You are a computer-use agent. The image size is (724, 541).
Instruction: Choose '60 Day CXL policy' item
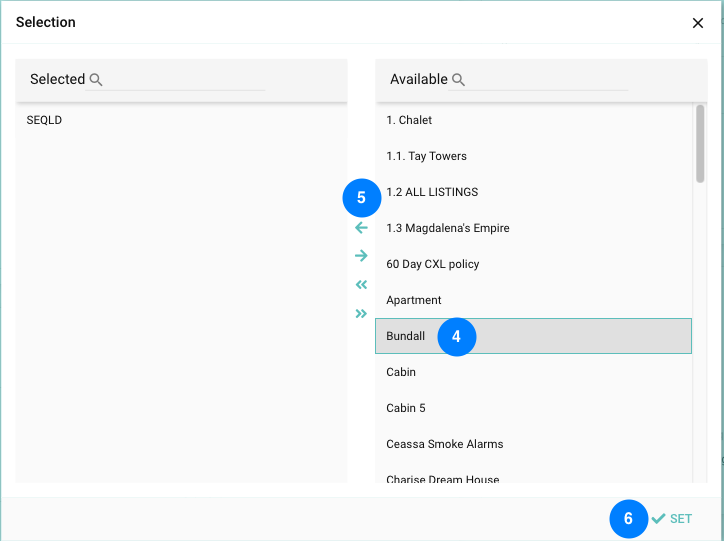[x=432, y=264]
